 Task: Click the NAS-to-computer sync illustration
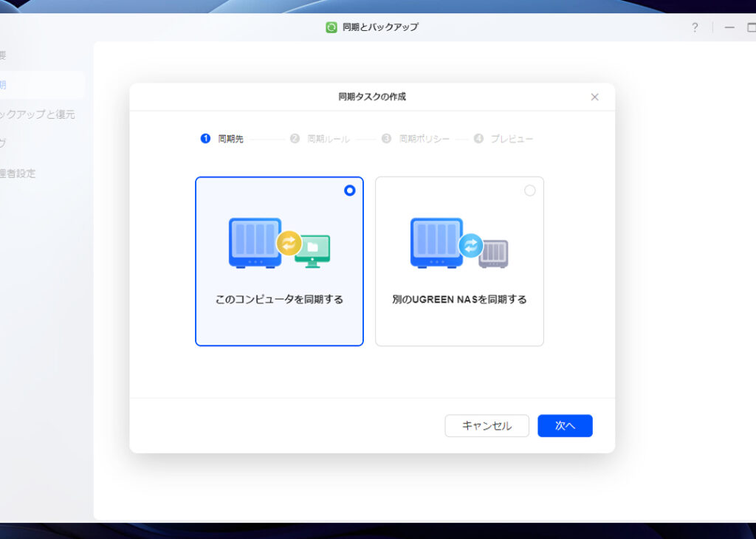tap(279, 243)
